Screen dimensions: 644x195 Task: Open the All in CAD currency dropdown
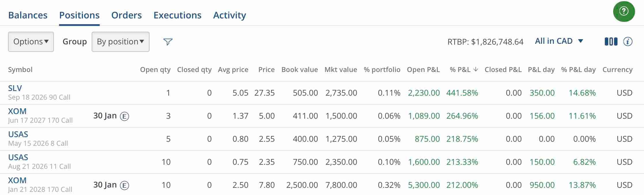click(x=559, y=41)
